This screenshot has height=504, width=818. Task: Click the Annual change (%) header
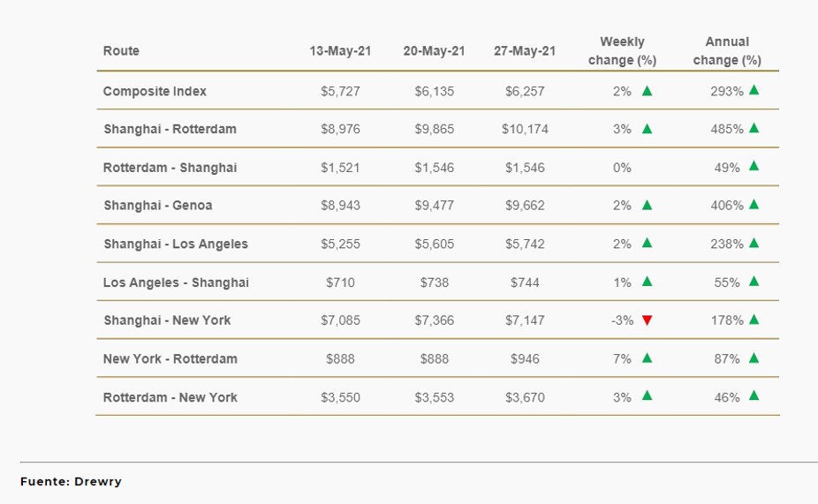(x=727, y=51)
